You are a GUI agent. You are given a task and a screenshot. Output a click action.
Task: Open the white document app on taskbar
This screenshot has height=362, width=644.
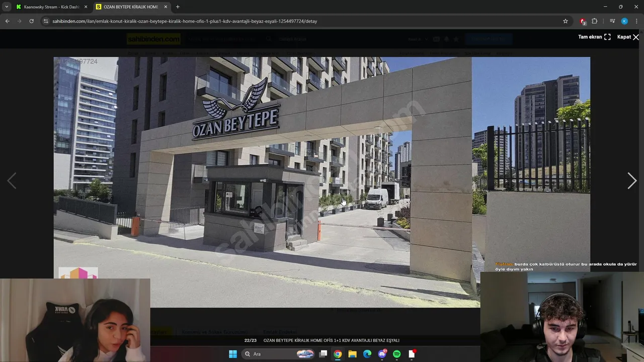coord(412,354)
